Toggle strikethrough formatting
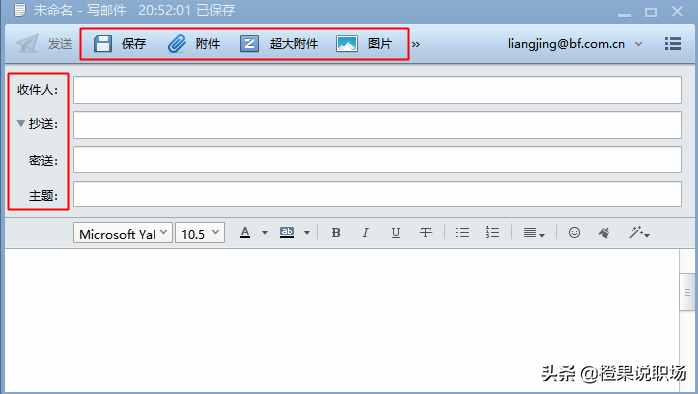698x394 pixels. [x=425, y=232]
